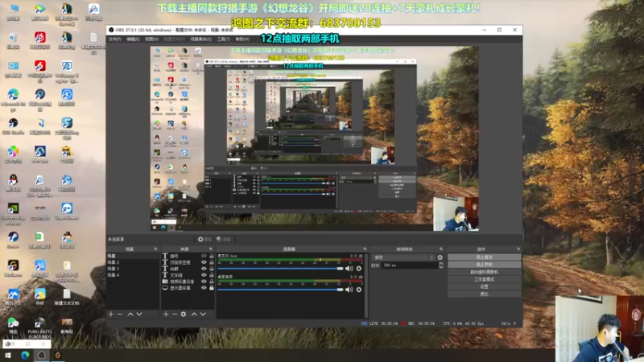The width and height of the screenshot is (644, 362).
Task: Select the TeamViewer desktop shortcut
Action: point(67,211)
